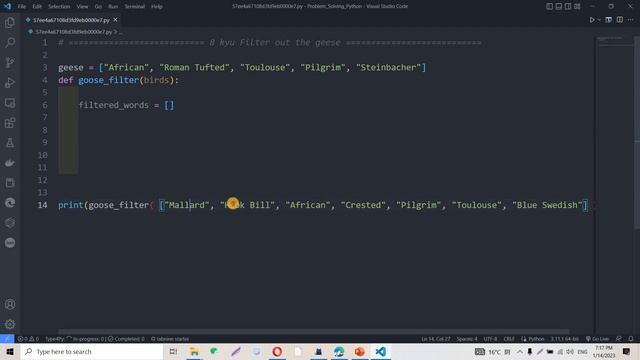Image resolution: width=640 pixels, height=360 pixels.
Task: Click Visual Studio Code taskbar icon
Action: click(380, 351)
